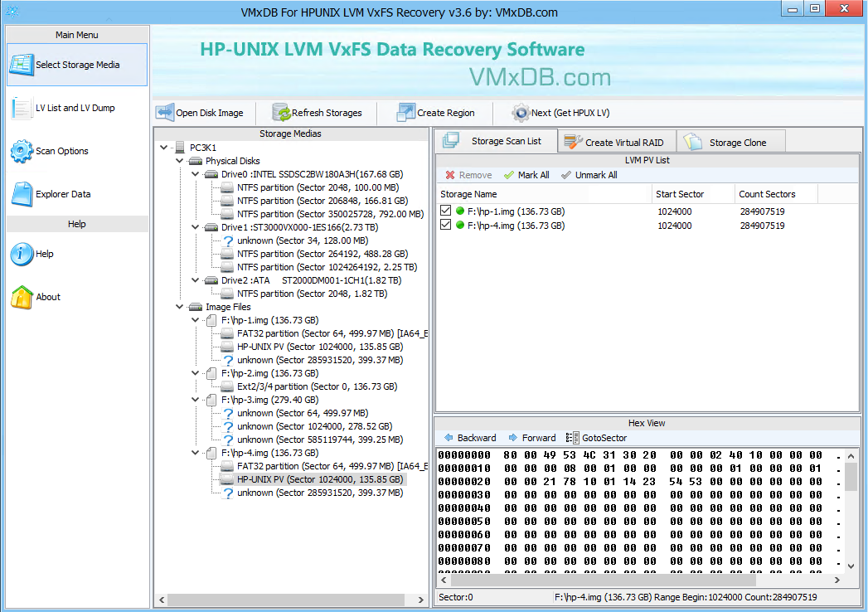The width and height of the screenshot is (868, 612).
Task: Click the question mark icon for unknown Sector 34
Action: click(x=227, y=240)
